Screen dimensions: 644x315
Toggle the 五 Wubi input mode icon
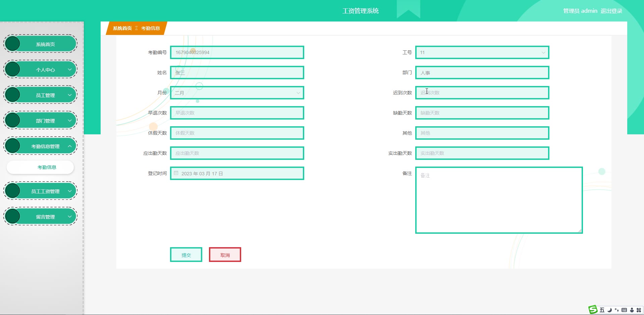point(602,310)
